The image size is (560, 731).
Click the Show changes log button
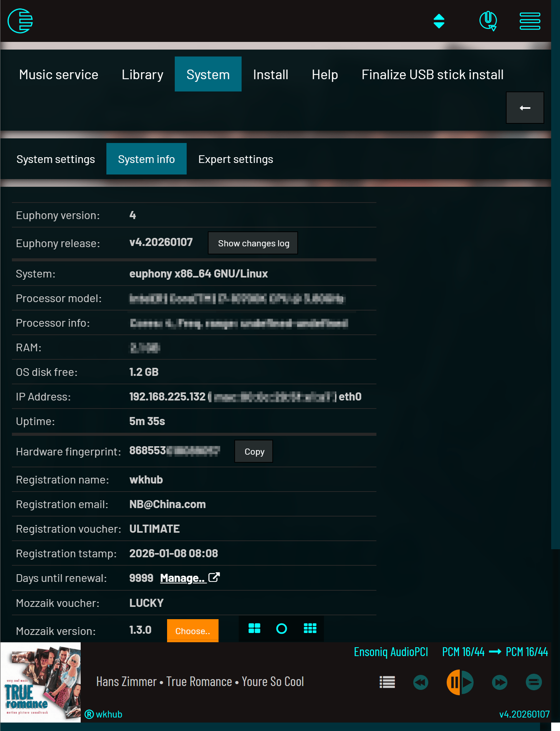(x=253, y=243)
